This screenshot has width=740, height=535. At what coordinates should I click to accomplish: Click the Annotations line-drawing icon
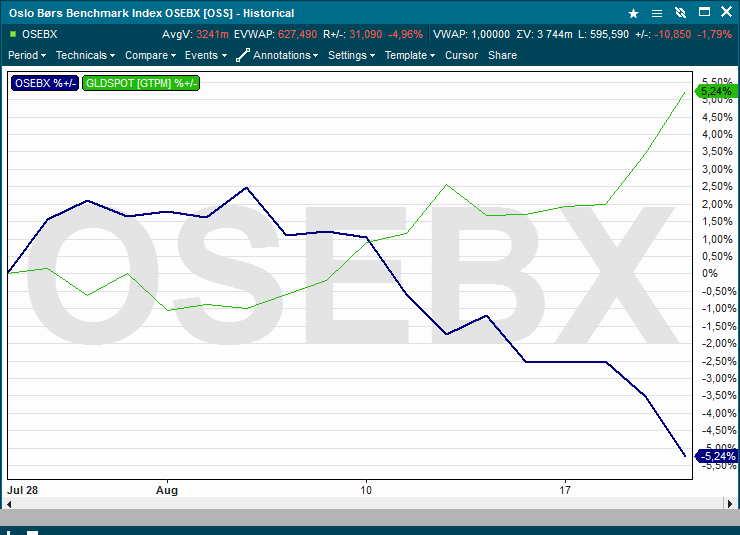(x=243, y=55)
